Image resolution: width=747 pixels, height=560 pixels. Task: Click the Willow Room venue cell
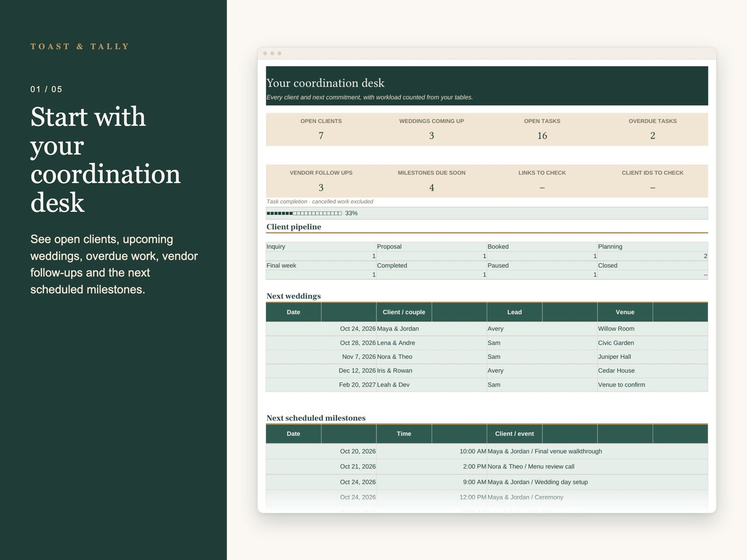(653, 329)
